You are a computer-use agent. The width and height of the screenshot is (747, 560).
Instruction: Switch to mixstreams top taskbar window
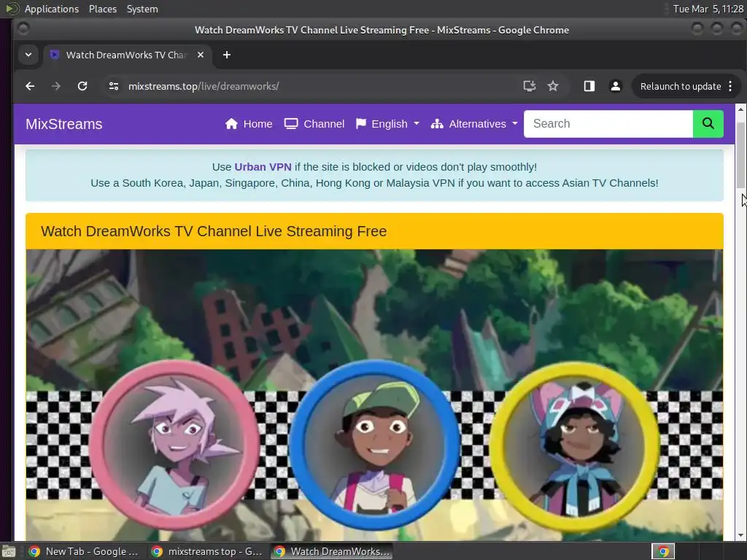coord(206,551)
